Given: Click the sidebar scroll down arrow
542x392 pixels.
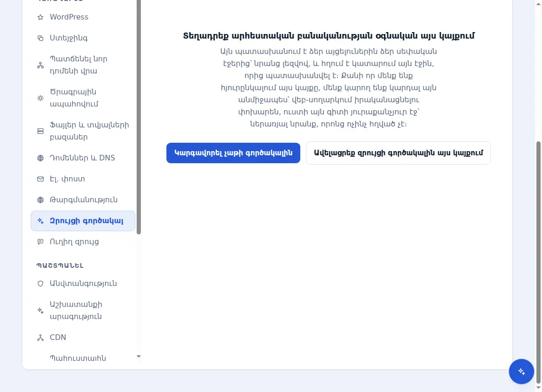Looking at the screenshot, I should tap(139, 356).
